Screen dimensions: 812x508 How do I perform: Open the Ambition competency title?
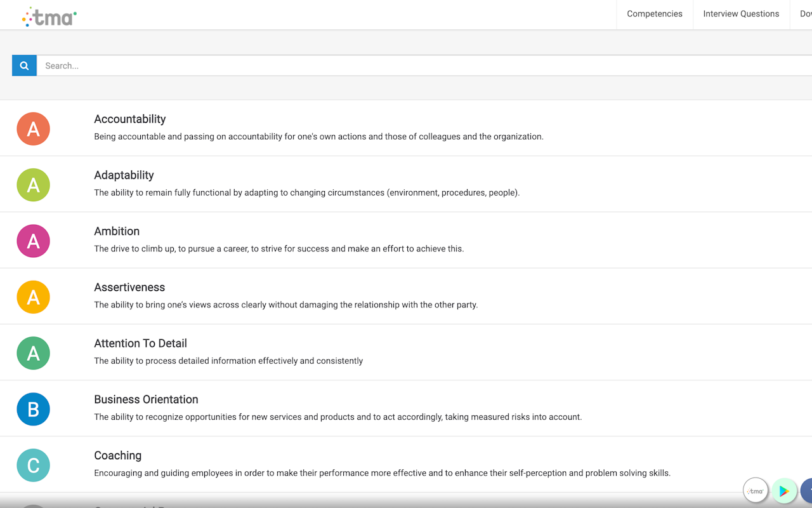(117, 231)
